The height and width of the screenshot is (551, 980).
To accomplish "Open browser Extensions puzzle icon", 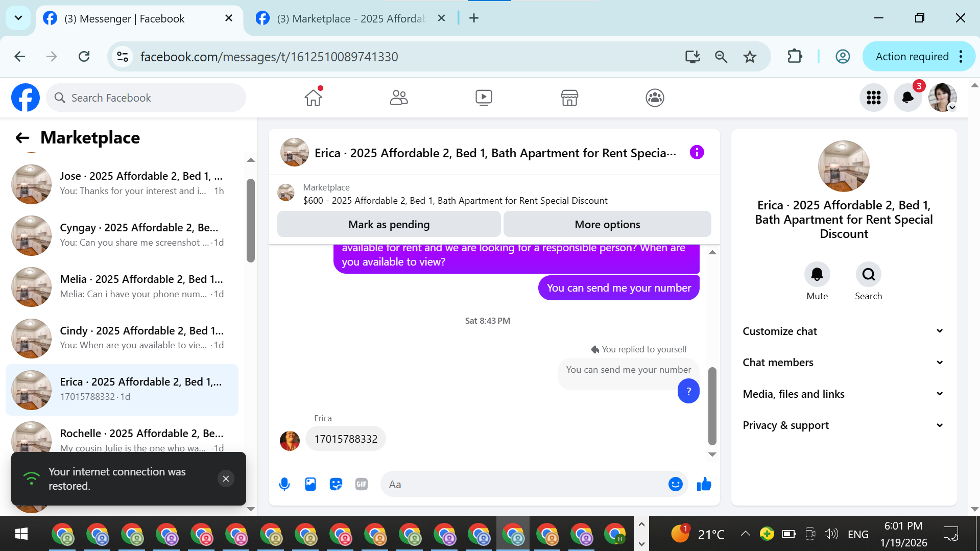I will [x=795, y=57].
